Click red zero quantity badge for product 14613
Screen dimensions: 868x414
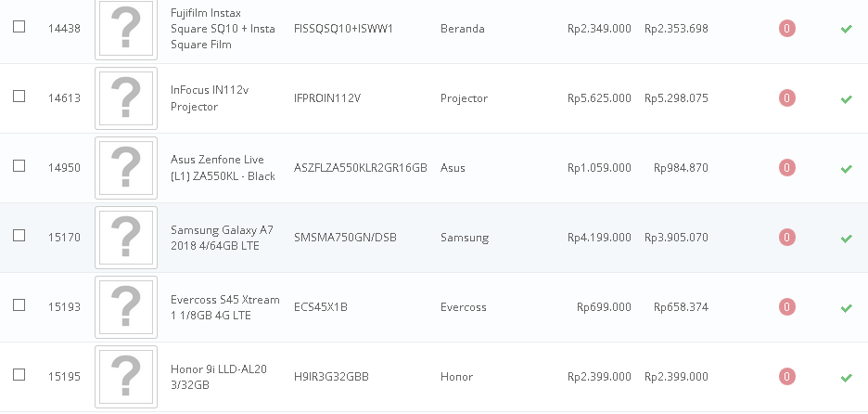click(x=786, y=98)
